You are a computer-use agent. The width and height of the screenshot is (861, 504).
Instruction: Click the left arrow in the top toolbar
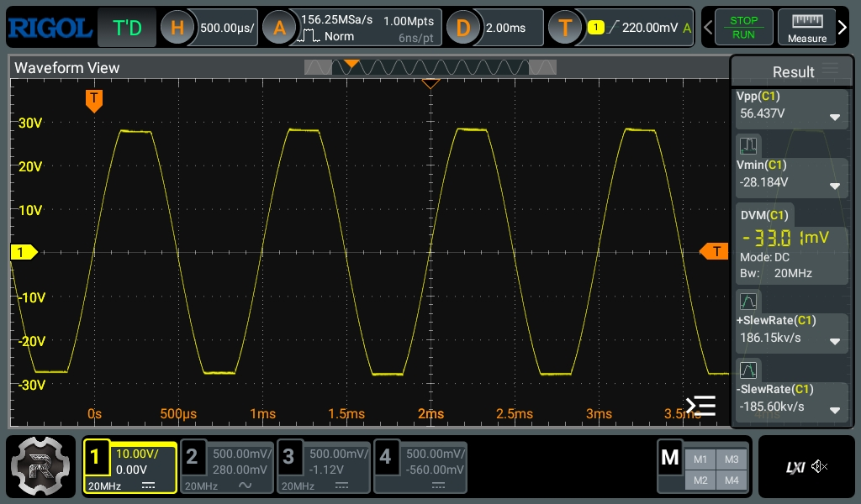[708, 27]
